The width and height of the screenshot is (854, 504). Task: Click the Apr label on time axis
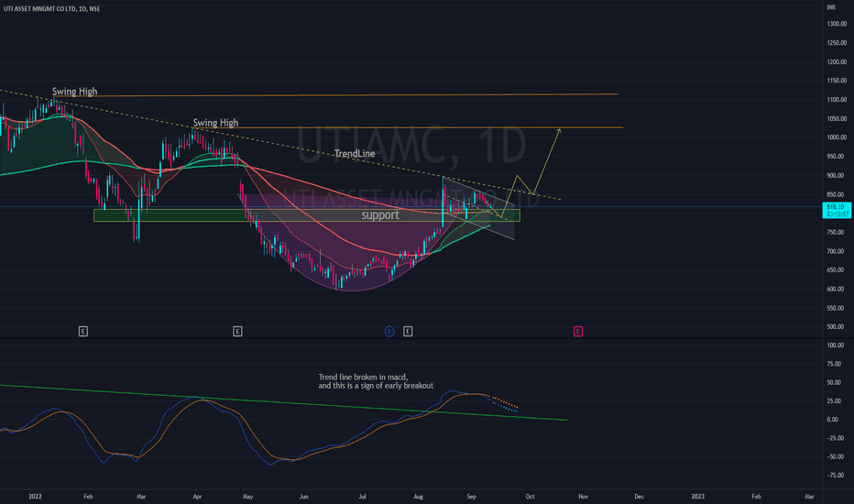pos(197,497)
